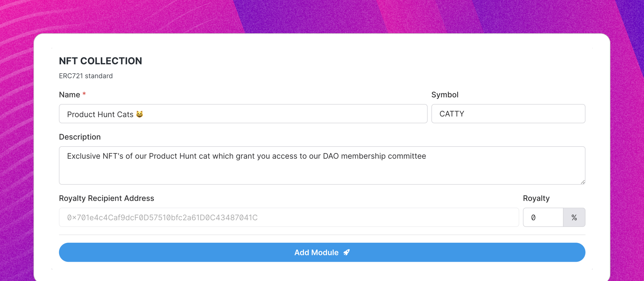Click the horizontal divider above Add Module
Image resolution: width=644 pixels, height=281 pixels.
click(x=322, y=235)
